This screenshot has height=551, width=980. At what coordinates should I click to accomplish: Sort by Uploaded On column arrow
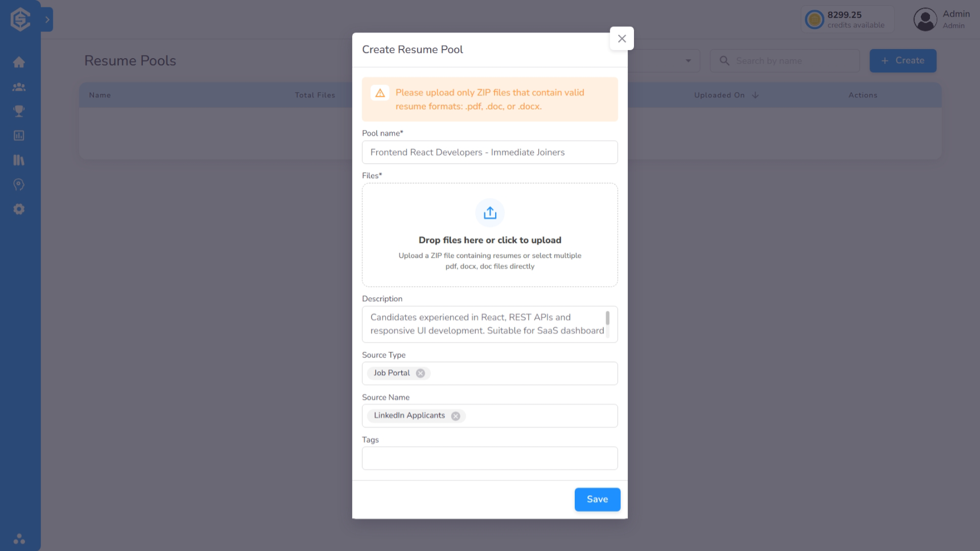pos(756,95)
